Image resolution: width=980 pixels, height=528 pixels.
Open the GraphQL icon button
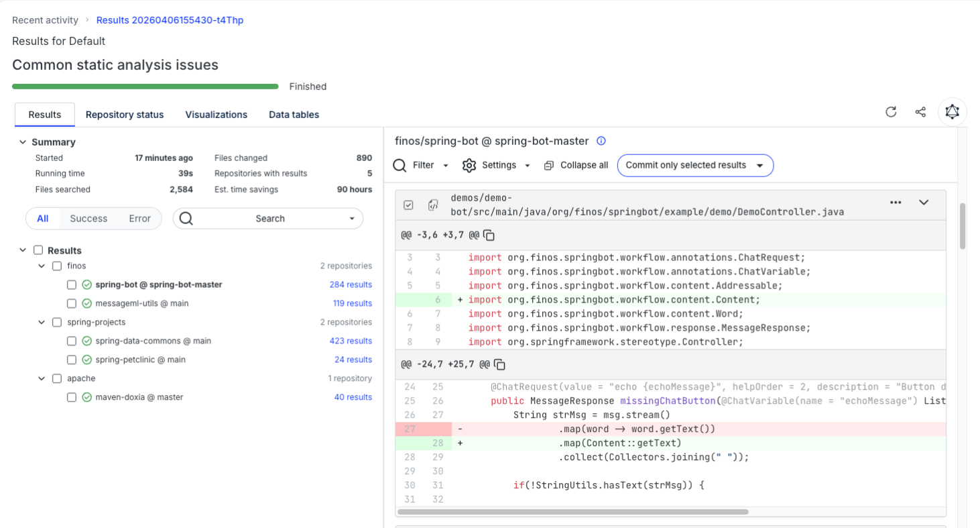[952, 112]
